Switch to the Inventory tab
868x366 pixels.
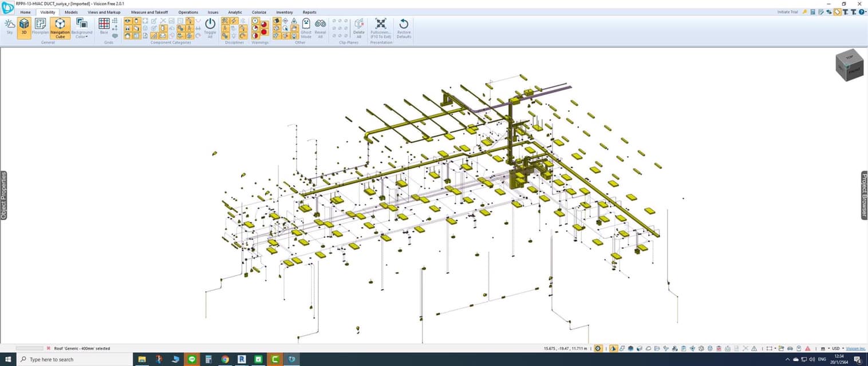coord(285,12)
